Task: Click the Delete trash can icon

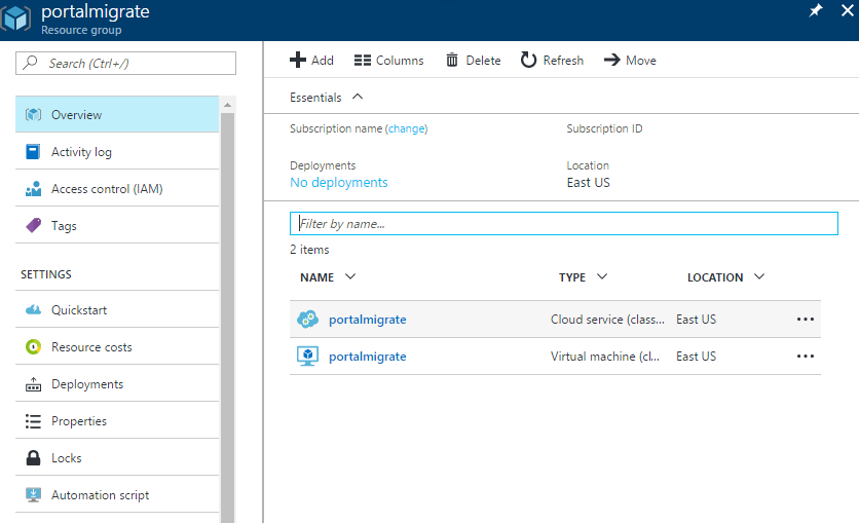Action: [452, 60]
